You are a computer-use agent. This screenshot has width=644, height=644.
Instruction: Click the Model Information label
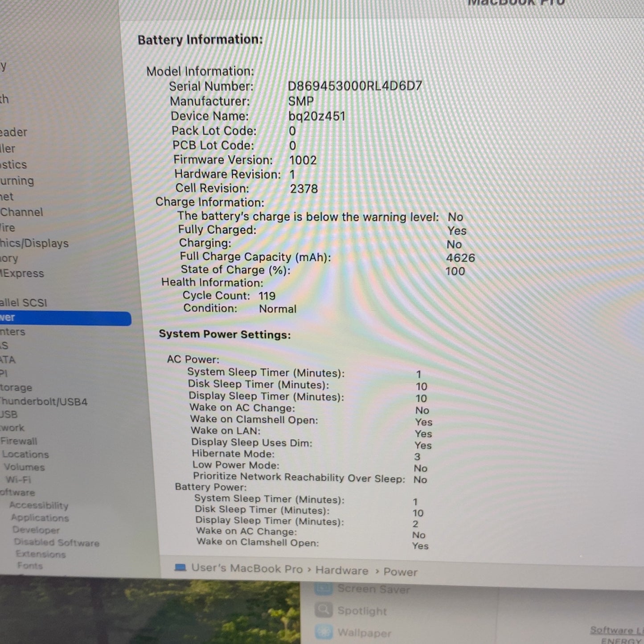[x=200, y=71]
